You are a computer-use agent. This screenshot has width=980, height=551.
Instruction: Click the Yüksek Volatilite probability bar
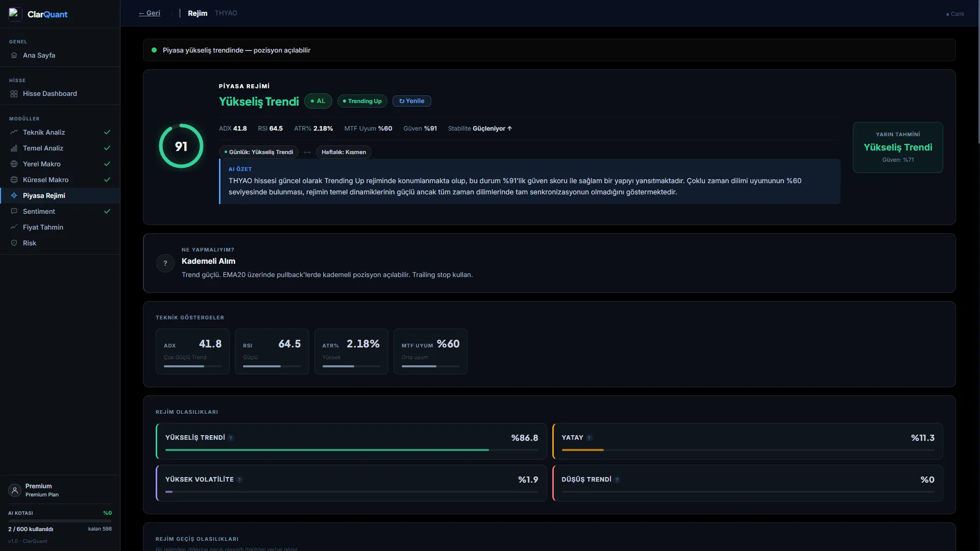[x=352, y=492]
